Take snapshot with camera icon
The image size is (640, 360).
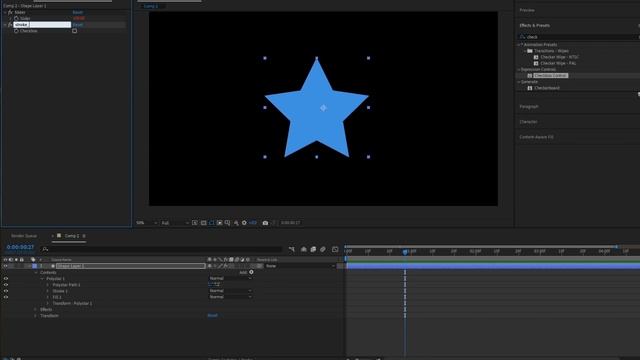coord(265,223)
